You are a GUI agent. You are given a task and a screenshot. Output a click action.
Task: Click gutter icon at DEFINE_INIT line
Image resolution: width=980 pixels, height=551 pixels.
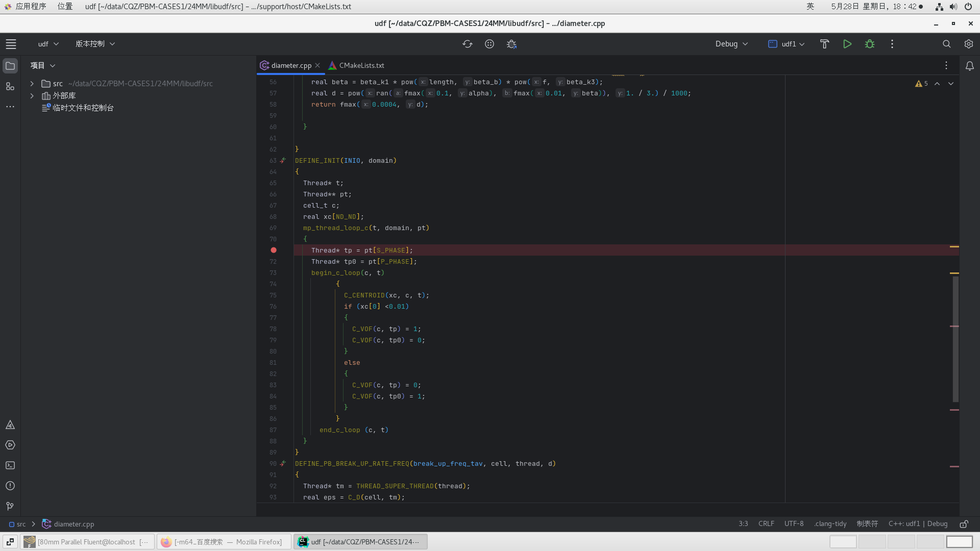(x=283, y=160)
